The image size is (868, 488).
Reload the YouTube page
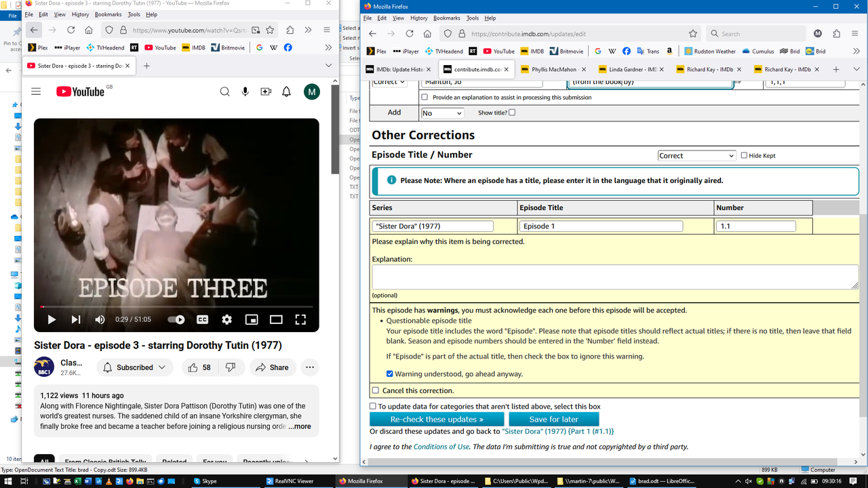tap(71, 30)
